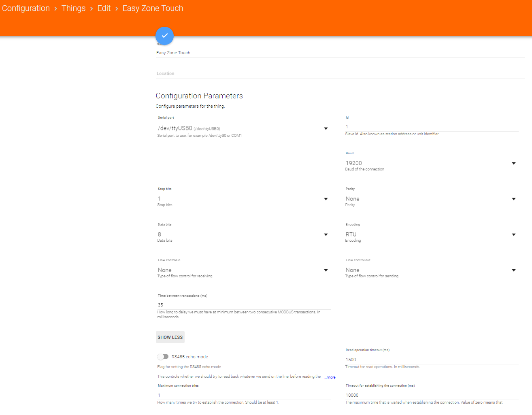532x415 pixels.
Task: Click the Name field containing Easy Zone Touch
Action: [x=339, y=53]
